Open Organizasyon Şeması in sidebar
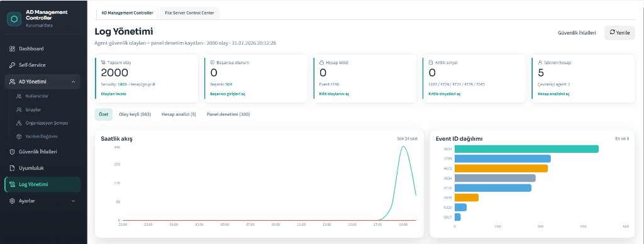This screenshot has width=644, height=244. tap(46, 123)
